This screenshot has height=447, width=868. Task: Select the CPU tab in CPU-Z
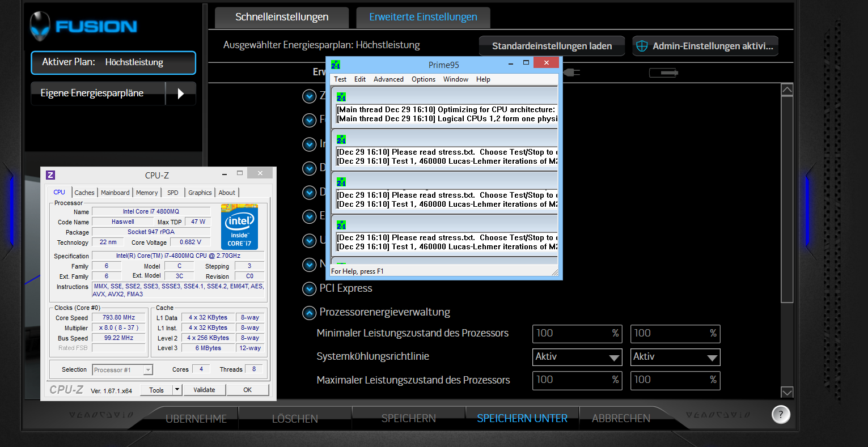[60, 192]
